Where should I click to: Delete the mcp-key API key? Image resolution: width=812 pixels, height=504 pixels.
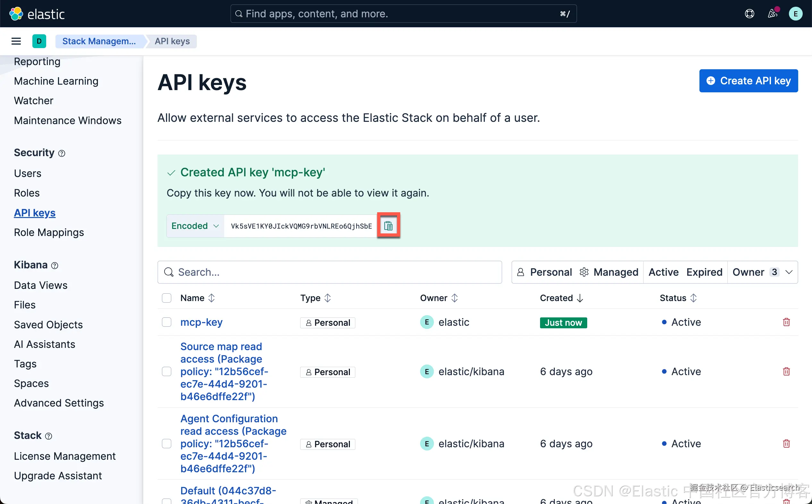(786, 322)
